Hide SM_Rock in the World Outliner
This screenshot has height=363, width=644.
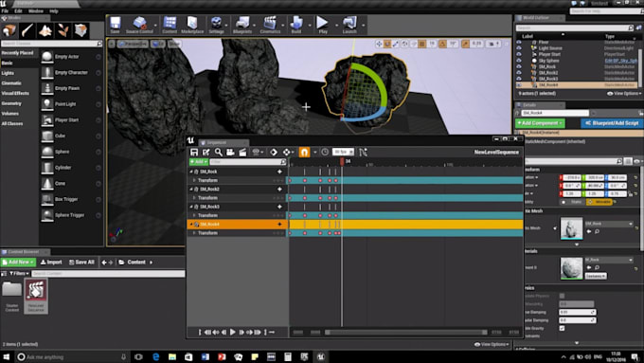(x=519, y=66)
